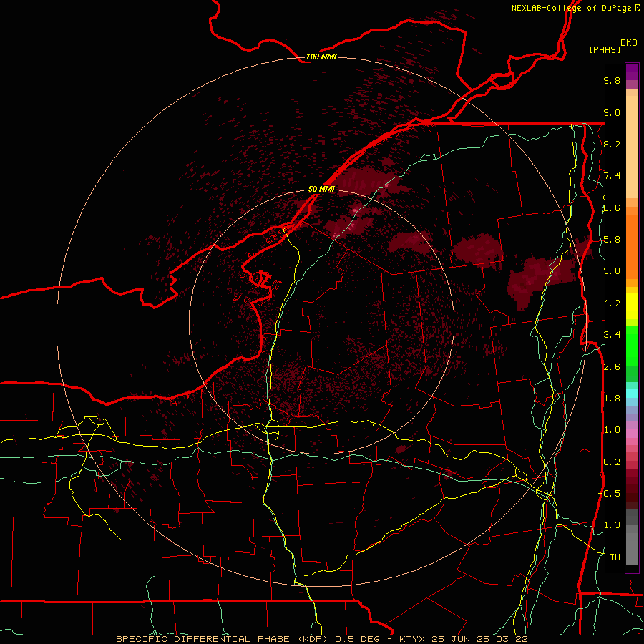
Task: Pick the pink color bar segment
Action: pyautogui.click(x=632, y=434)
